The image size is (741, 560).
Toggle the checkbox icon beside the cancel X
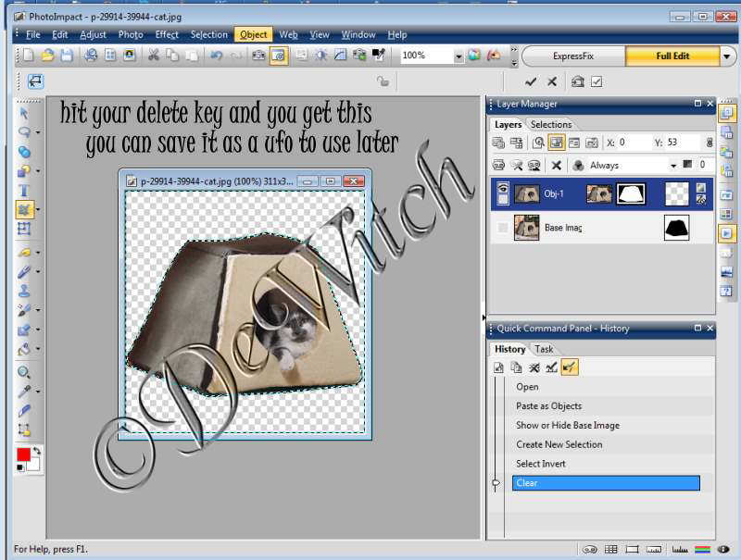(x=597, y=81)
